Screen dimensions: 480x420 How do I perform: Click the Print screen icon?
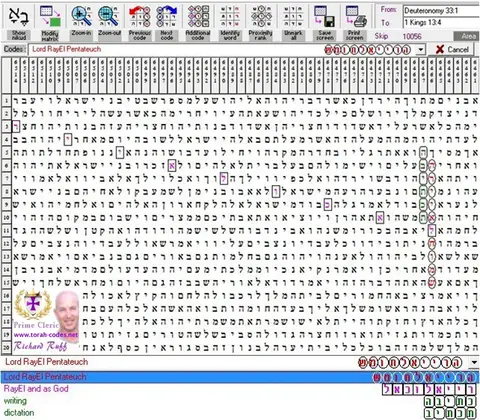(355, 16)
